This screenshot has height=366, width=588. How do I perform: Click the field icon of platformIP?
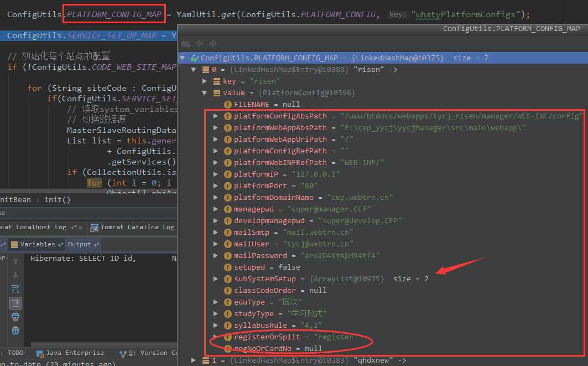coord(228,174)
